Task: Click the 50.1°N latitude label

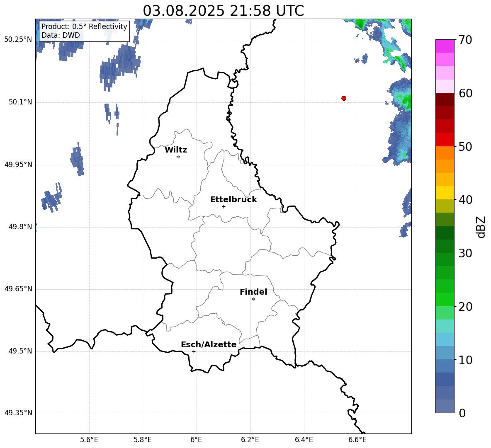Action: pos(20,102)
